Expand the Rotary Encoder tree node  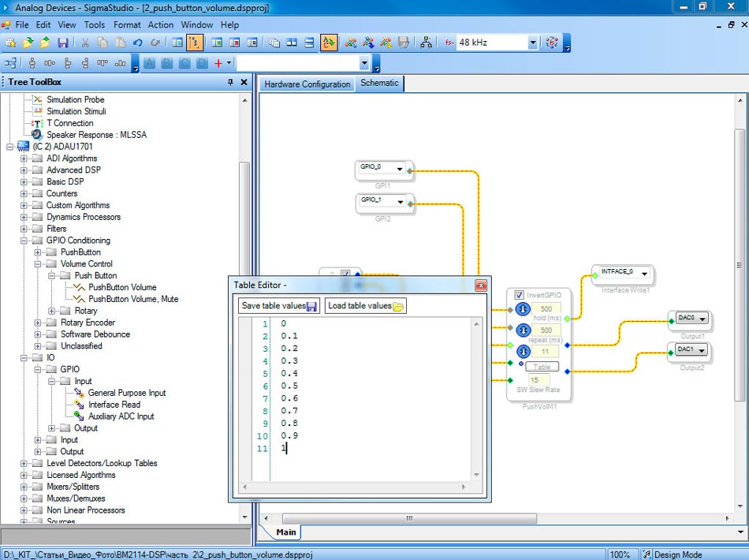38,323
